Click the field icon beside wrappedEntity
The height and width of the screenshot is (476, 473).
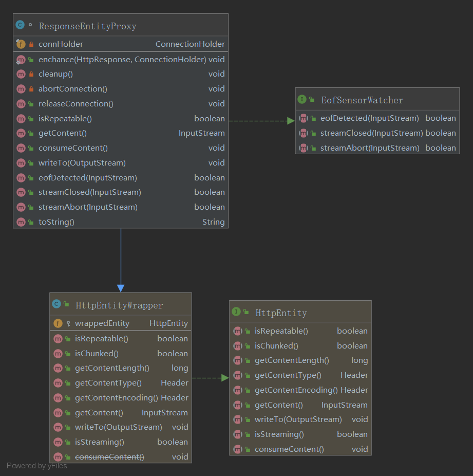58,323
